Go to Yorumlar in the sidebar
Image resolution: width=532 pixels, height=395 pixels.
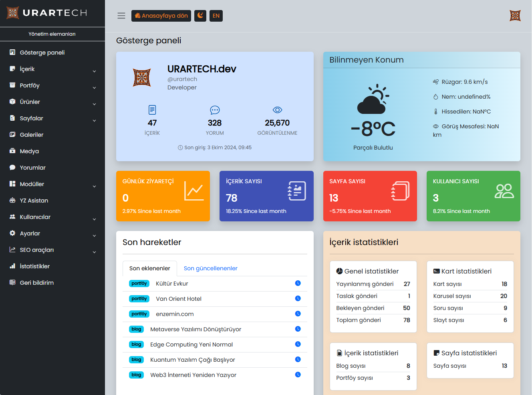(33, 168)
